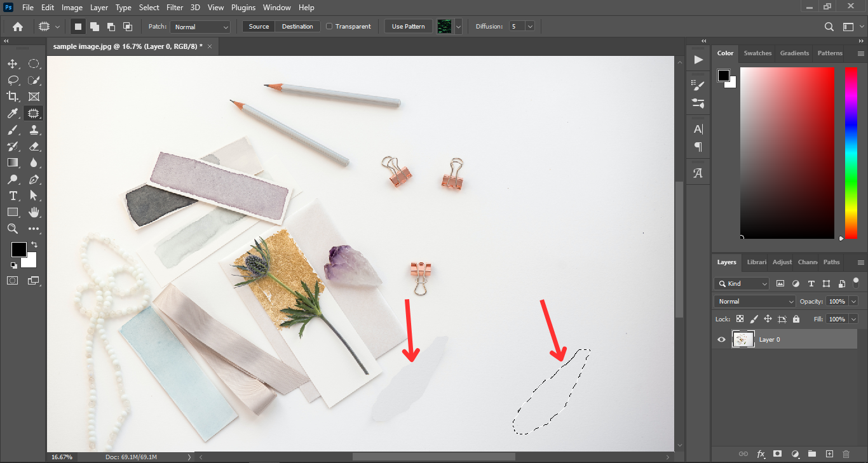Open the Photoshop home screen
The width and height of the screenshot is (868, 463).
tap(17, 26)
